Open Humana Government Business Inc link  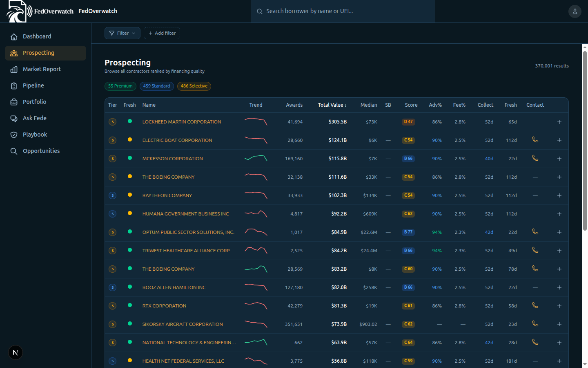point(185,214)
